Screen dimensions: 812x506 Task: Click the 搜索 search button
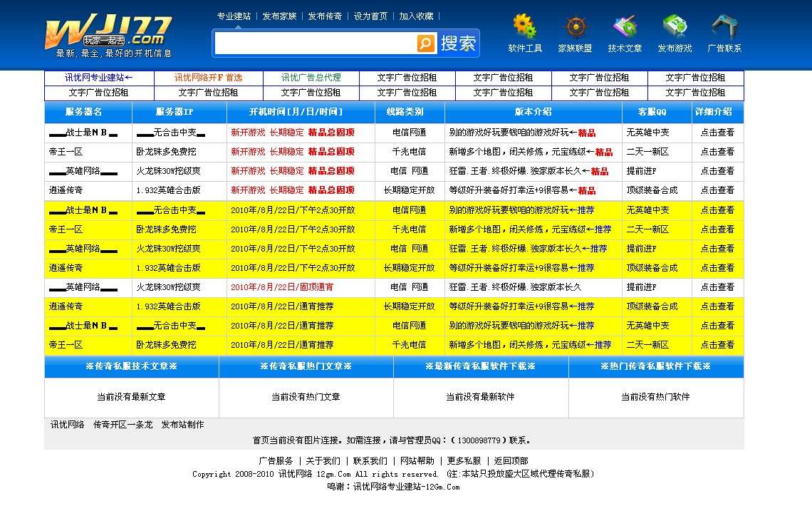click(455, 43)
